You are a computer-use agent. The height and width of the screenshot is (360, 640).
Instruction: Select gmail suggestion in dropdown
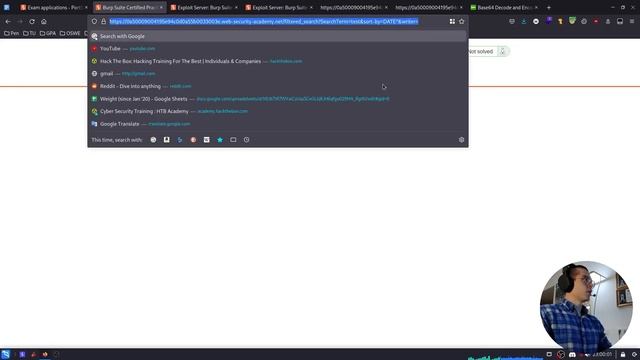[278, 73]
